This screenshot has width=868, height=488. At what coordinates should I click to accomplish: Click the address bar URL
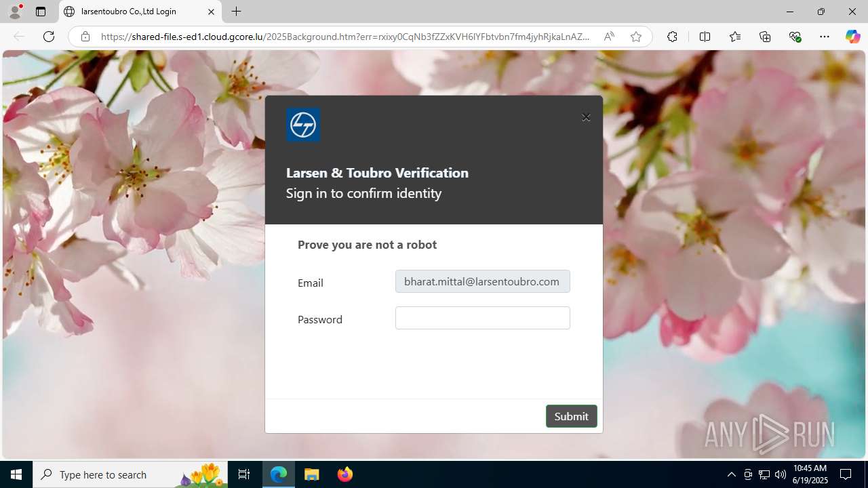point(345,37)
